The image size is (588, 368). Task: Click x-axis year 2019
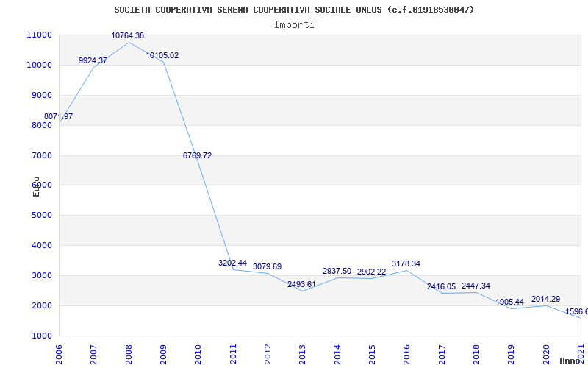click(x=512, y=355)
